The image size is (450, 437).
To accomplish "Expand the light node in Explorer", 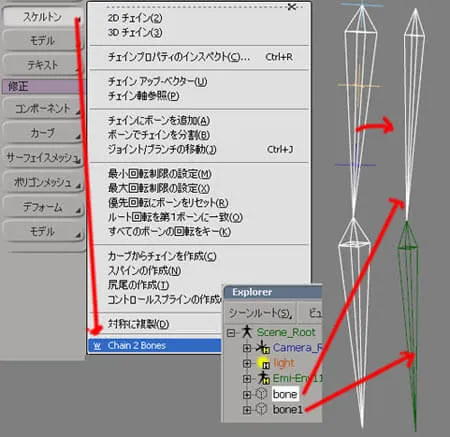I will [247, 363].
